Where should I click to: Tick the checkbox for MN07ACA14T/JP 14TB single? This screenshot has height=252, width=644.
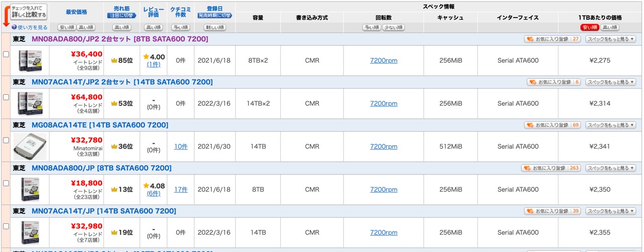(x=6, y=226)
